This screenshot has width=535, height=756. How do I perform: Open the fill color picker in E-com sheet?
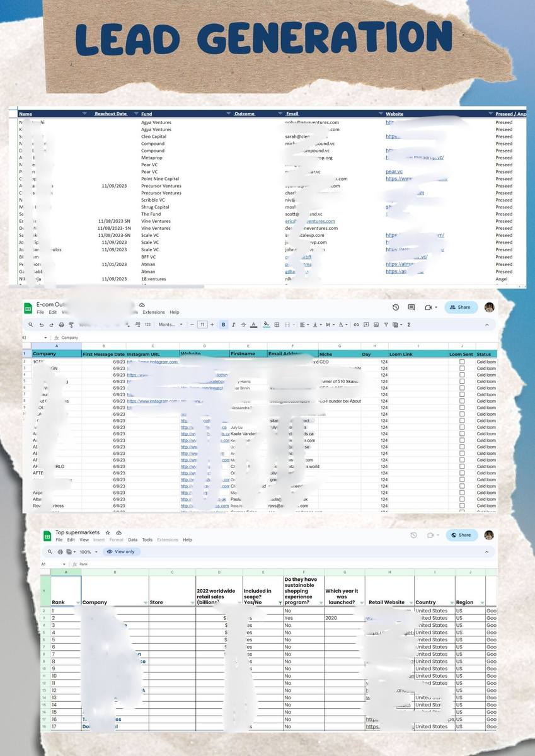point(267,324)
